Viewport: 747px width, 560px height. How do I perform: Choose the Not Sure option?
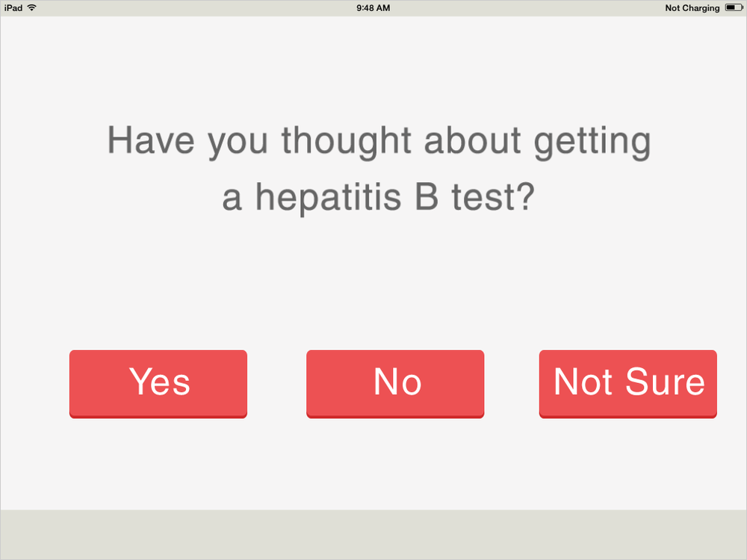click(x=628, y=384)
